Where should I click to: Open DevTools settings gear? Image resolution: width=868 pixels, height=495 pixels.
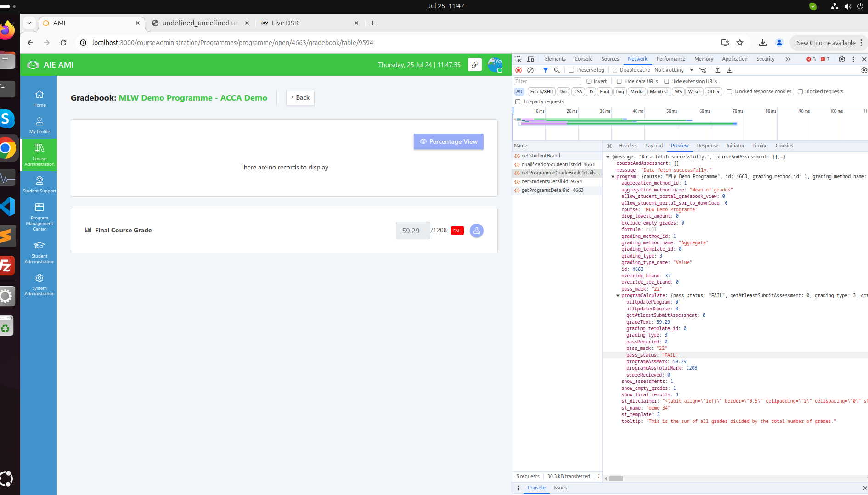pyautogui.click(x=842, y=59)
